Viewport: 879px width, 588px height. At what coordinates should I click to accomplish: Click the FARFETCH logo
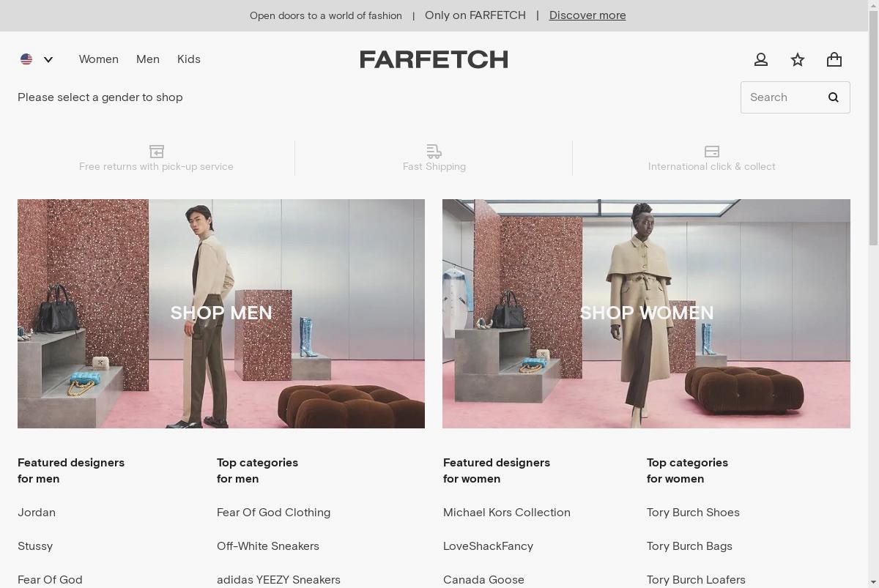[434, 59]
